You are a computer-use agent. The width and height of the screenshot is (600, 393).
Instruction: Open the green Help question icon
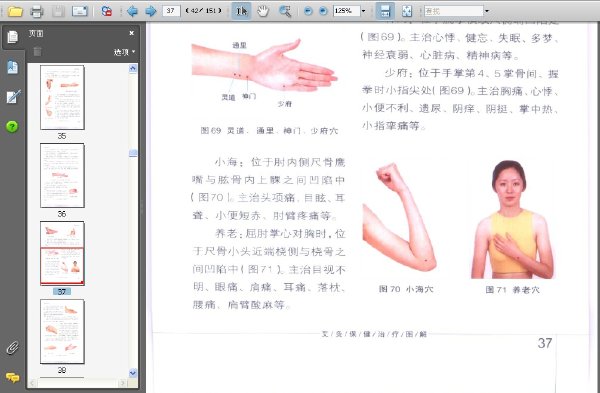(12, 126)
